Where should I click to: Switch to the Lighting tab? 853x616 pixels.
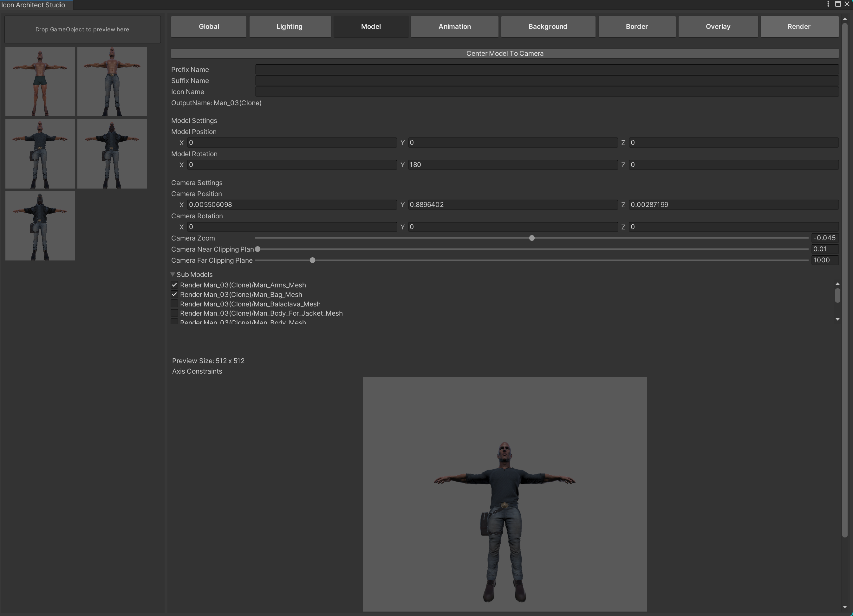pos(289,26)
